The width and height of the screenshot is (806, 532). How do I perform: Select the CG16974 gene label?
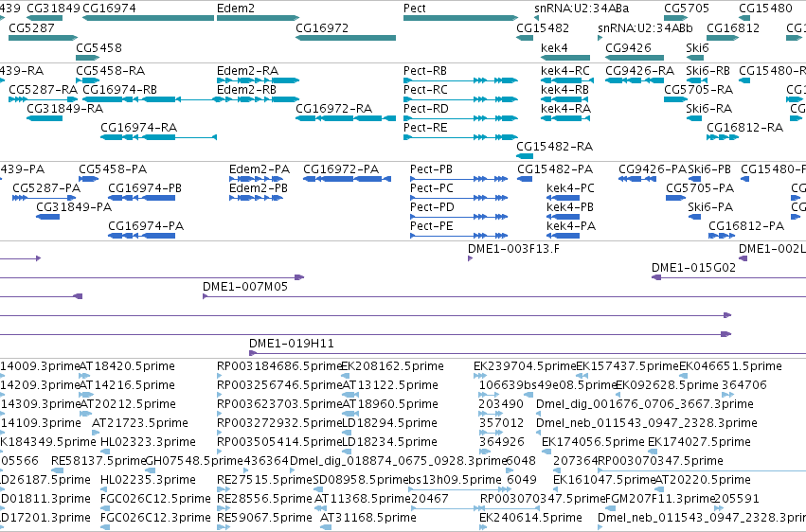click(x=109, y=9)
